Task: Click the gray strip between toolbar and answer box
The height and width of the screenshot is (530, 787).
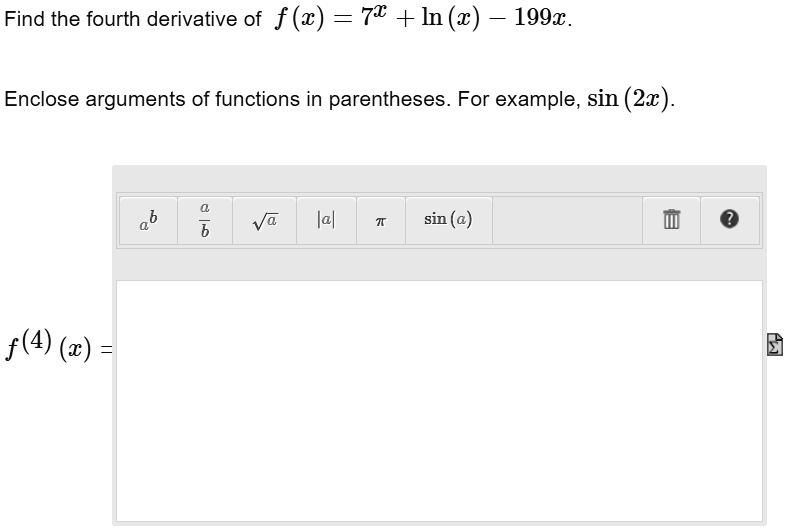Action: click(439, 264)
